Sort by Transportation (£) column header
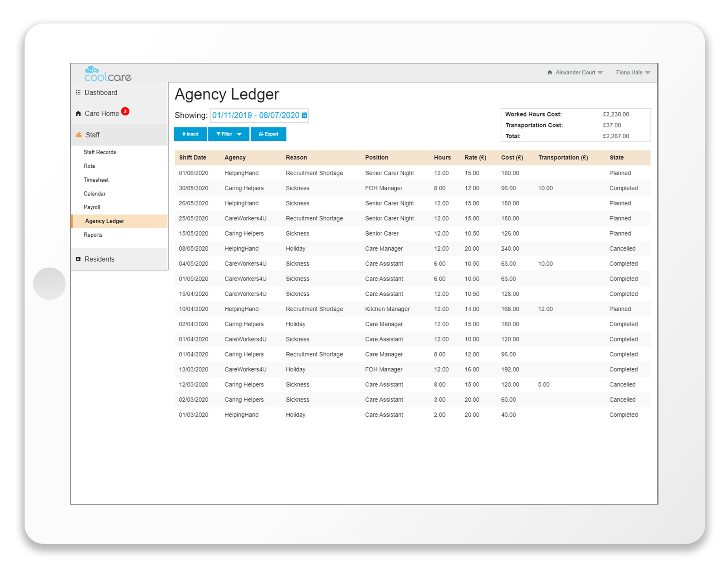 (x=563, y=157)
